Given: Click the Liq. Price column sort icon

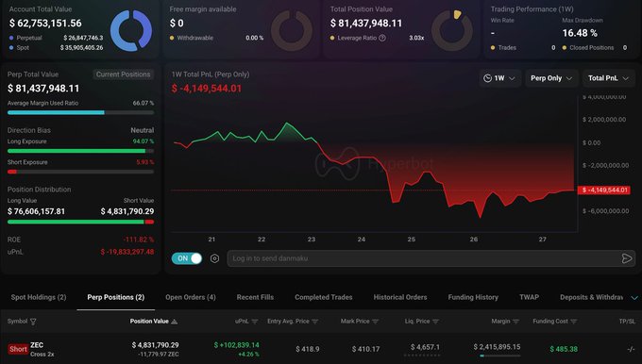Looking at the screenshot, I should click(x=435, y=322).
